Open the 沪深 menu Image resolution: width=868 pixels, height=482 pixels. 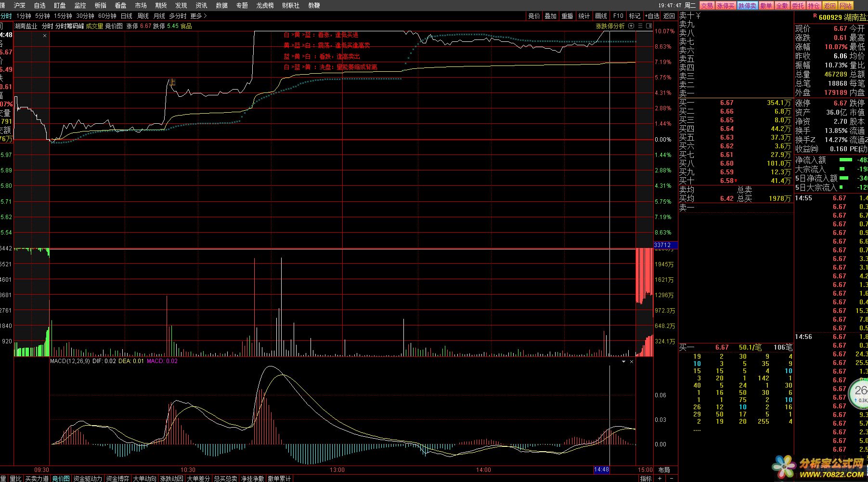(20, 5)
